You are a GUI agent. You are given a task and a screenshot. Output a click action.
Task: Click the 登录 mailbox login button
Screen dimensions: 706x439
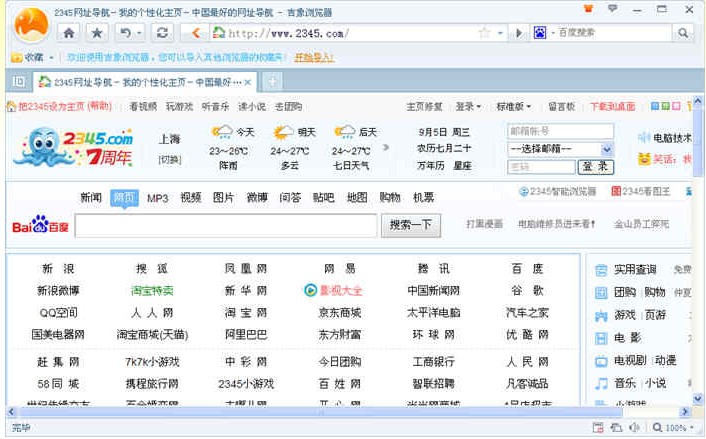596,167
